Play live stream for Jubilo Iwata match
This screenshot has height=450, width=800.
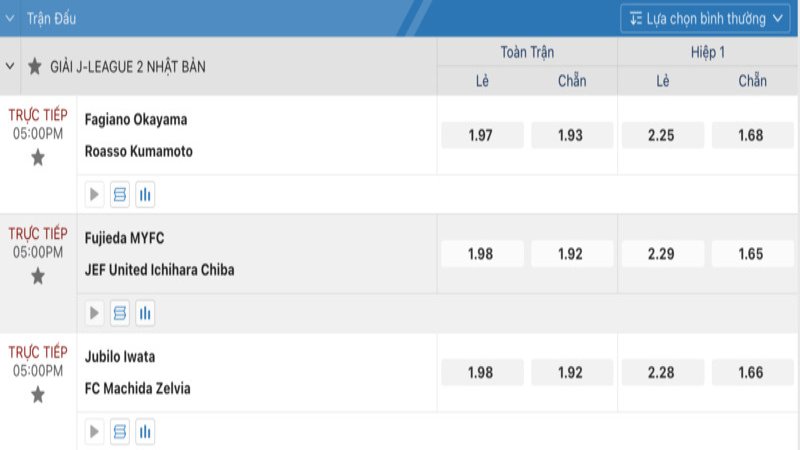click(95, 432)
